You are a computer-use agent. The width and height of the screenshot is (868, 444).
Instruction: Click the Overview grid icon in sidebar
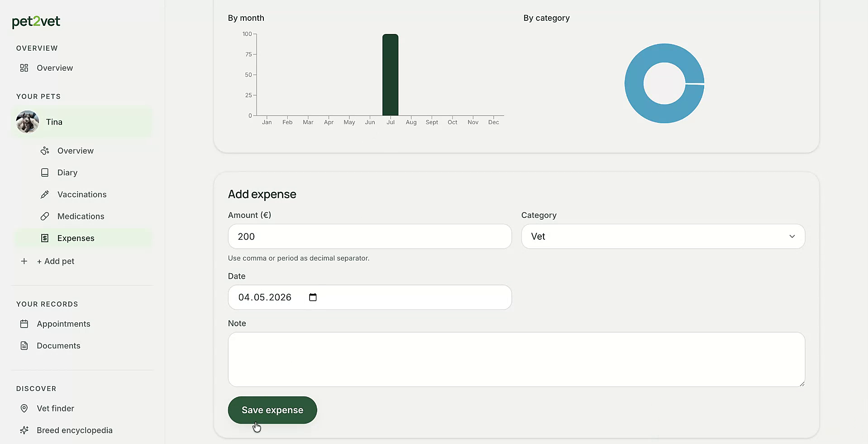point(24,68)
